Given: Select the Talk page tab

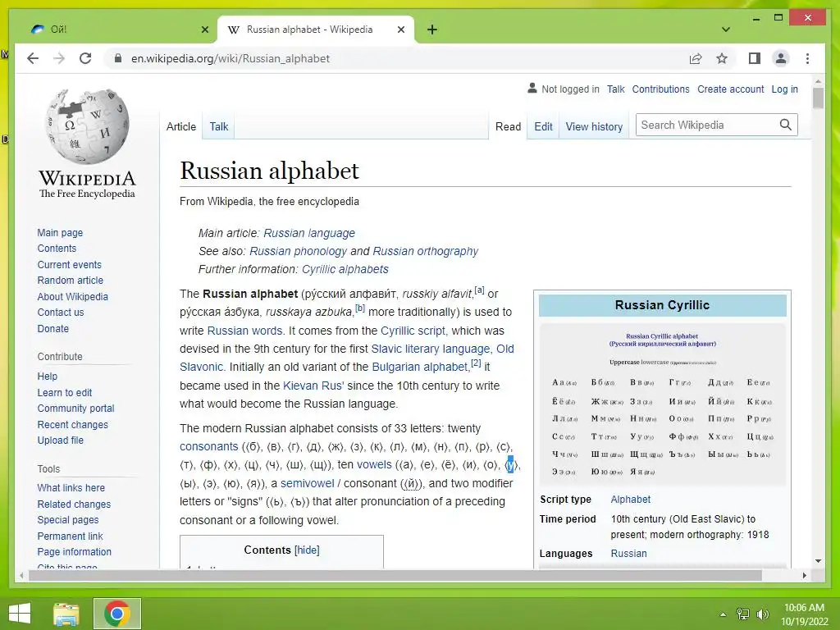Looking at the screenshot, I should (x=218, y=126).
